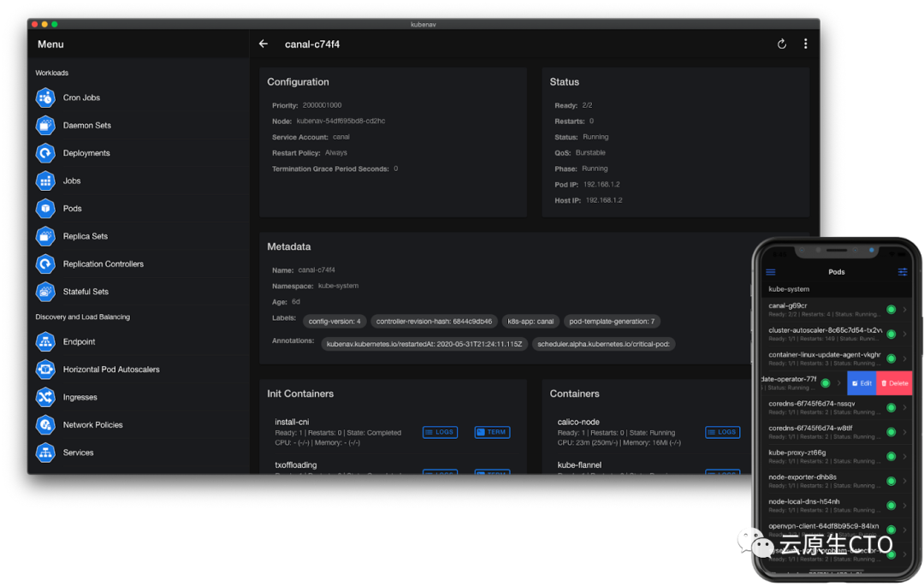This screenshot has height=586, width=924.
Task: Tap Delete on the phone pod row
Action: pyautogui.click(x=895, y=383)
